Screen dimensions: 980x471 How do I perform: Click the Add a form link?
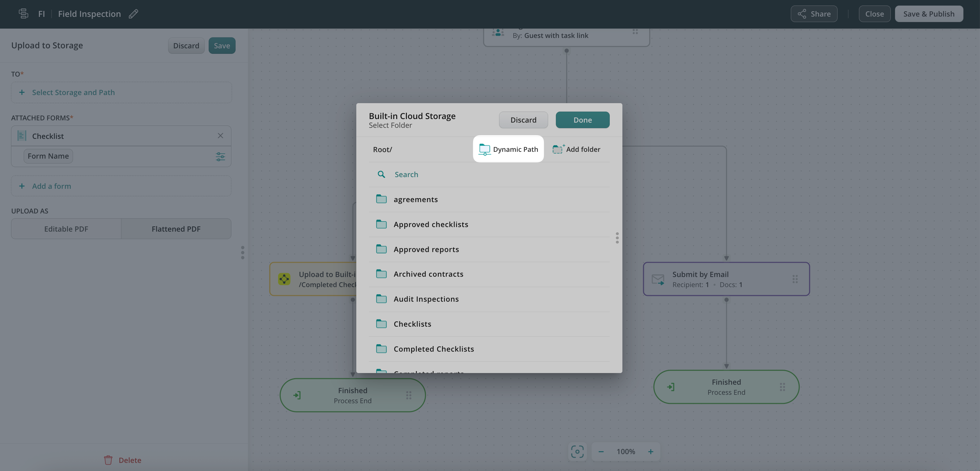coord(51,186)
